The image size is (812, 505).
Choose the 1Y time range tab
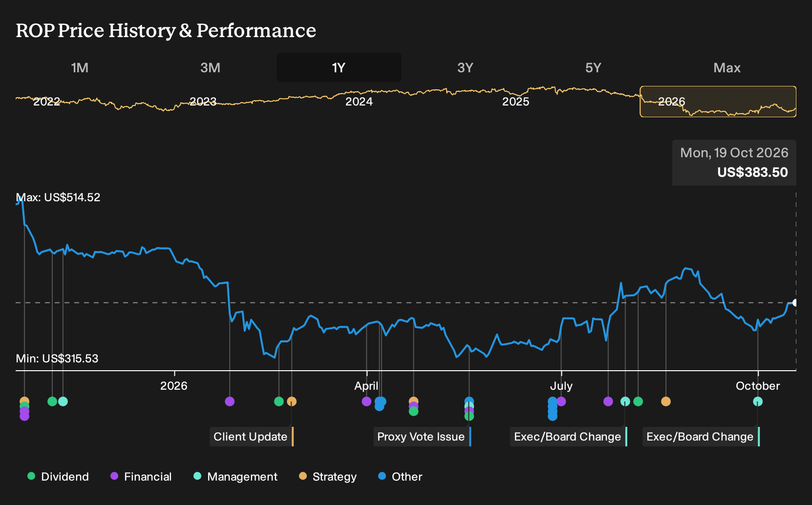(x=339, y=67)
